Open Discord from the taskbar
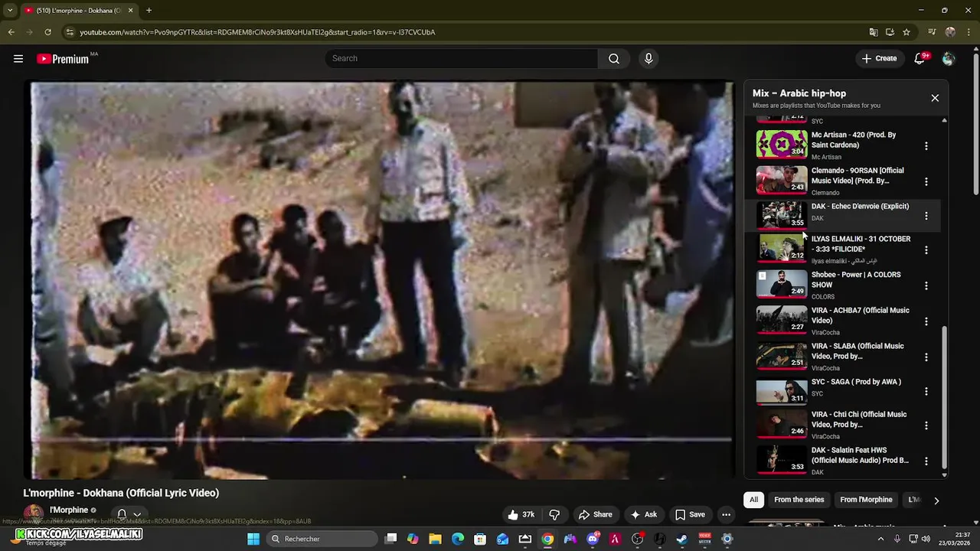This screenshot has width=980, height=551. click(593, 539)
